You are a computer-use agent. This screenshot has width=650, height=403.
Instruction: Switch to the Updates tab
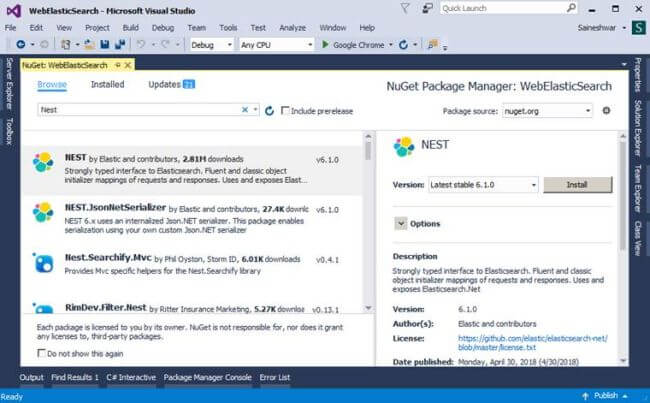click(171, 84)
